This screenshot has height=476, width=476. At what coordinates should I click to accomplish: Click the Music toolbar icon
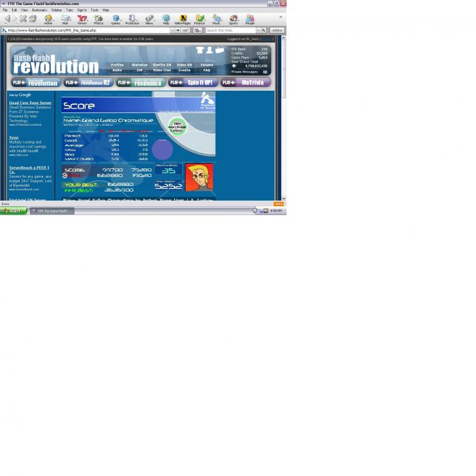click(216, 19)
